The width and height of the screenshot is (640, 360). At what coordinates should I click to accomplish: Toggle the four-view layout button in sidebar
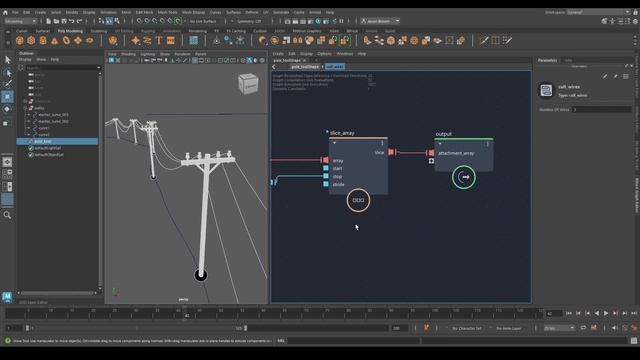click(7, 174)
